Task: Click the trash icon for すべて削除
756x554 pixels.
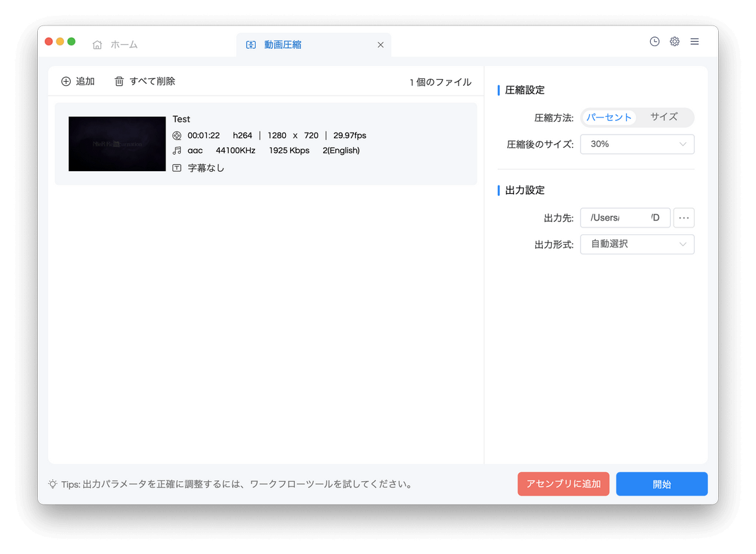Action: (x=119, y=82)
